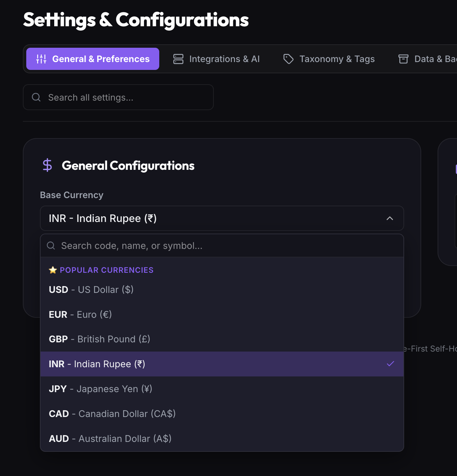Click the Settings & Configurations title

tap(136, 20)
